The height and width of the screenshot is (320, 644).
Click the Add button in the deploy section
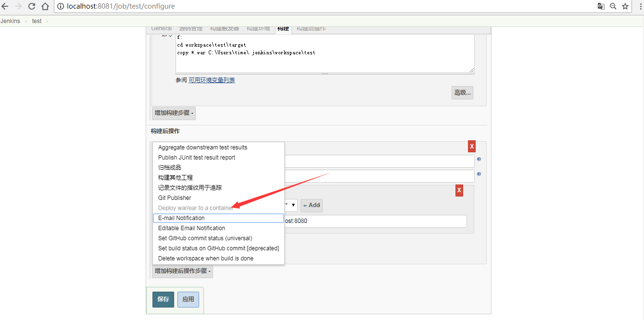(312, 205)
